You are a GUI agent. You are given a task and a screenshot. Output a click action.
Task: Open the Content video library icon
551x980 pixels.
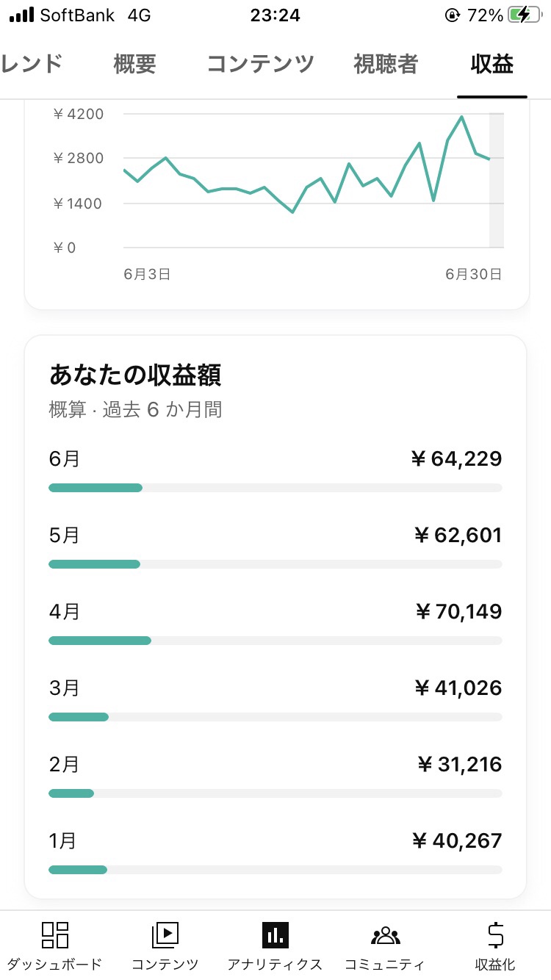click(x=165, y=934)
